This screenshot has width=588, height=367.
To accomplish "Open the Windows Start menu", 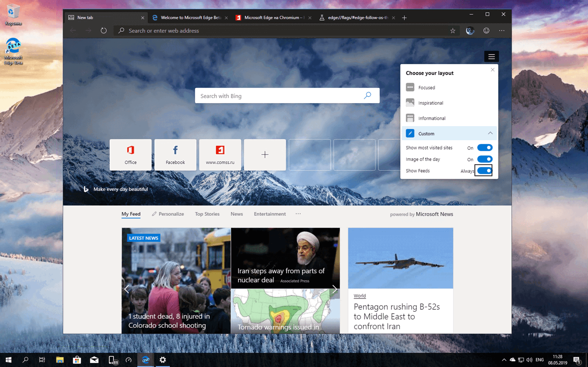I will 8,360.
